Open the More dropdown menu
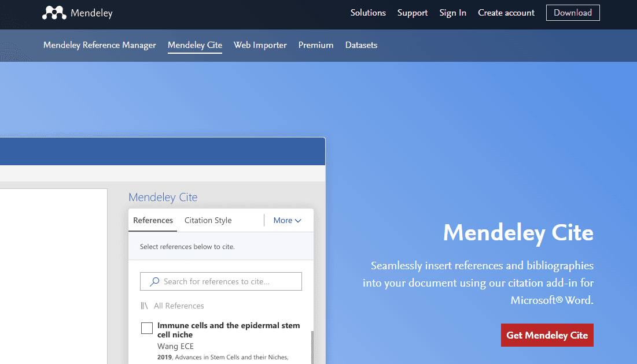Viewport: 637px width, 364px height. pyautogui.click(x=287, y=220)
